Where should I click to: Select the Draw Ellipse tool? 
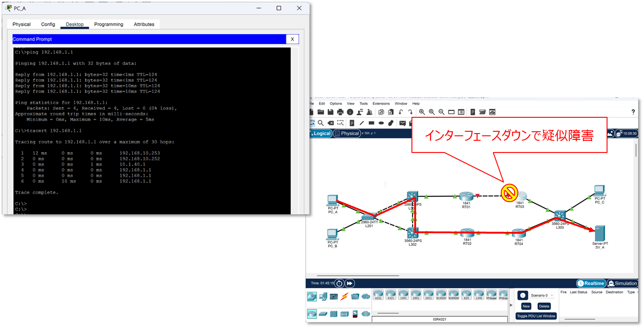[x=381, y=123]
